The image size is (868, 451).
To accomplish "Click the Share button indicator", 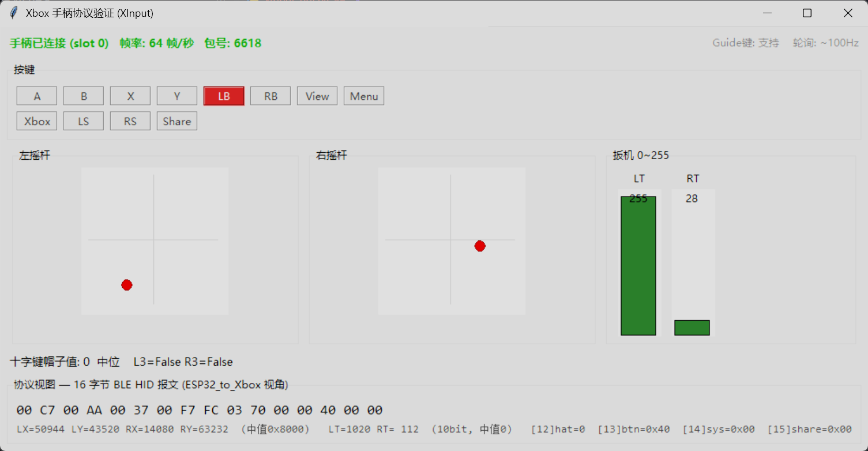I will [x=177, y=121].
